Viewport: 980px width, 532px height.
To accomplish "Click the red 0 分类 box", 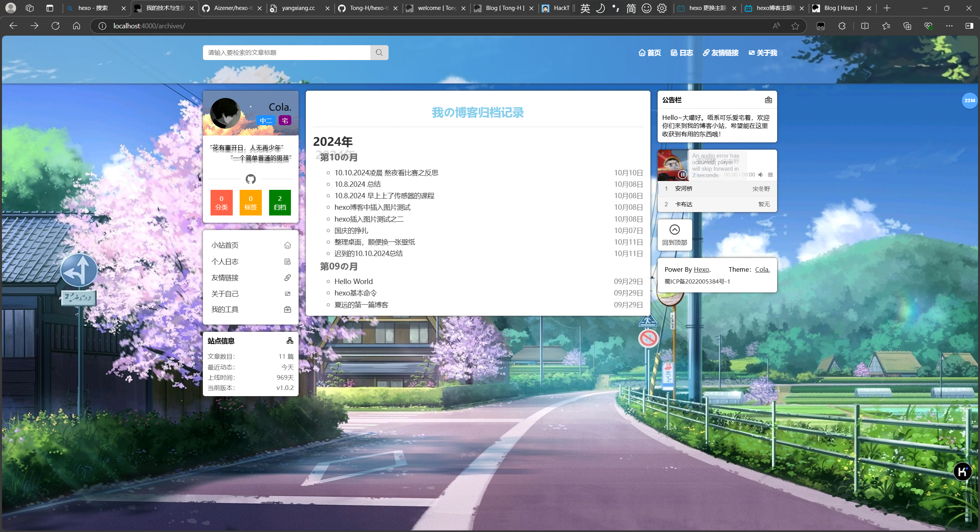I will (x=221, y=202).
